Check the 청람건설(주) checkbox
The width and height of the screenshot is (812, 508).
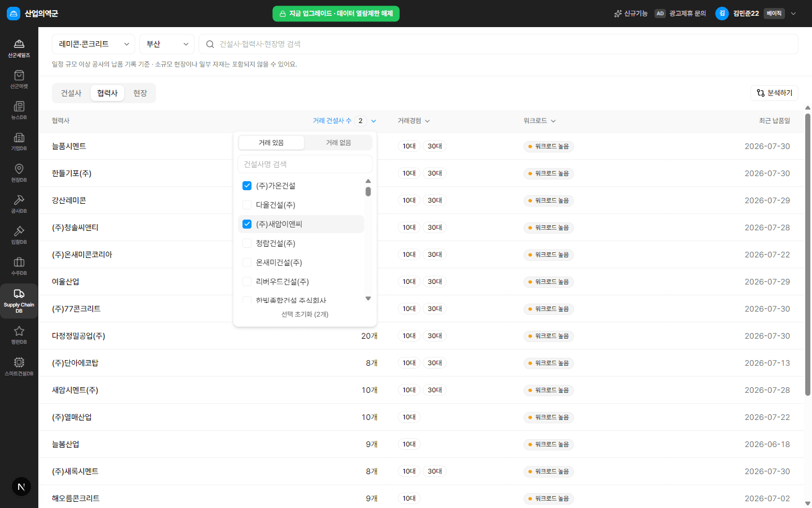pos(247,243)
